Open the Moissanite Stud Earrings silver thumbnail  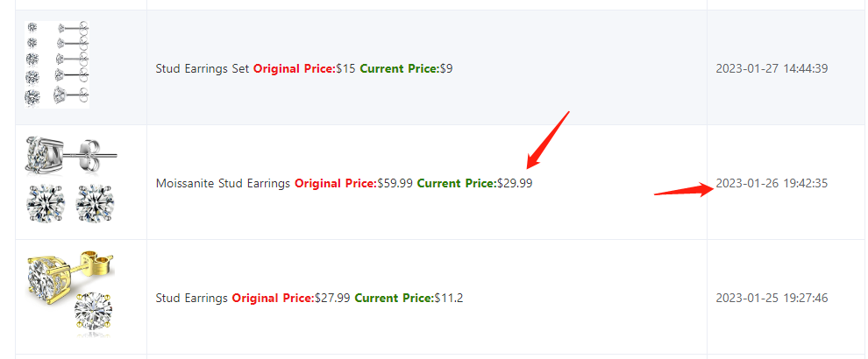click(71, 179)
